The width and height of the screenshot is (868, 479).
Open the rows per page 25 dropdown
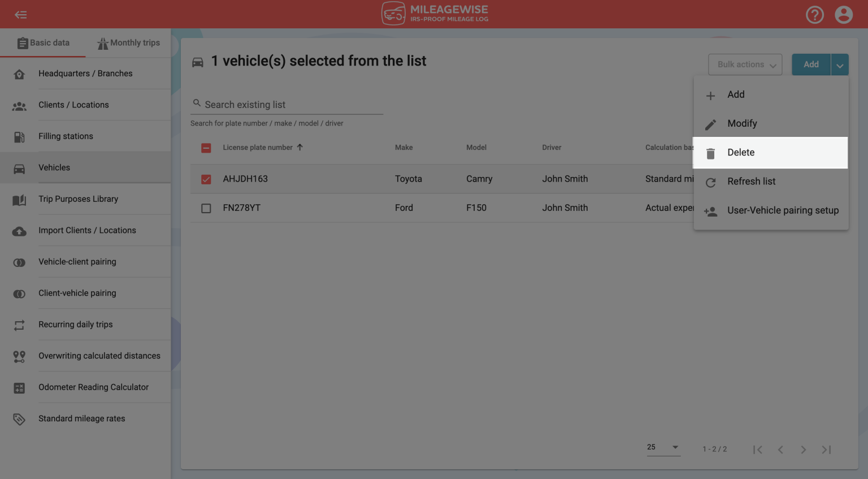pyautogui.click(x=662, y=447)
